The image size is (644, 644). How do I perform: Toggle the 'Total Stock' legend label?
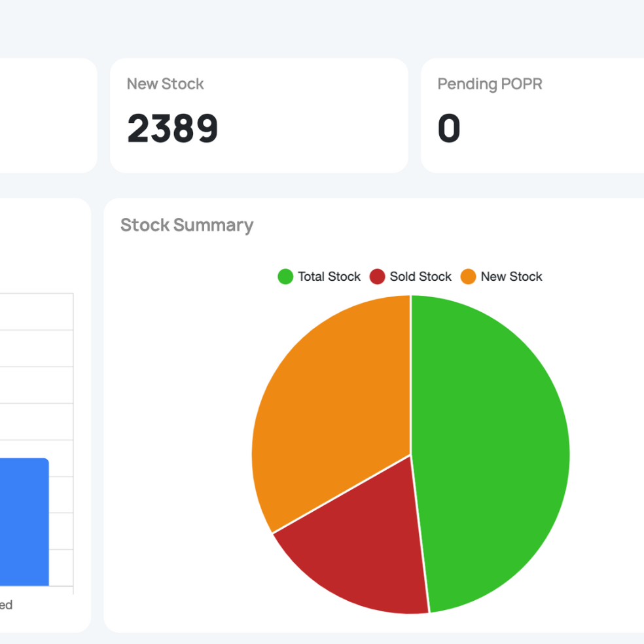pos(329,277)
